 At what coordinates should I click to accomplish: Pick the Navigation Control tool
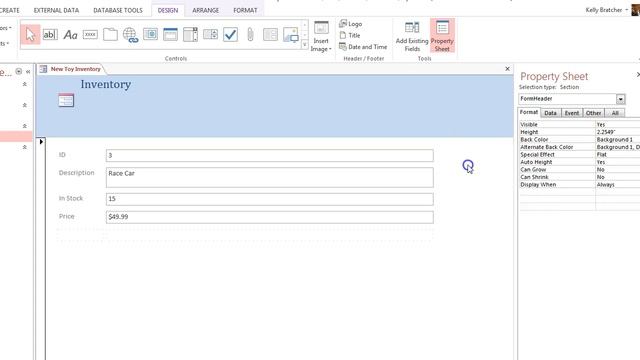pos(170,35)
